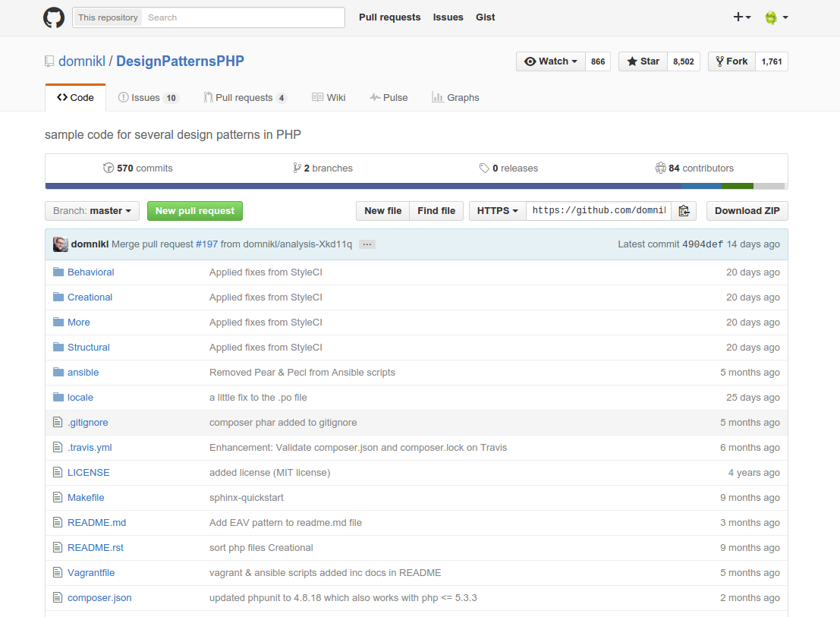Open the .travis.yml file
The height and width of the screenshot is (617, 840).
tap(90, 448)
